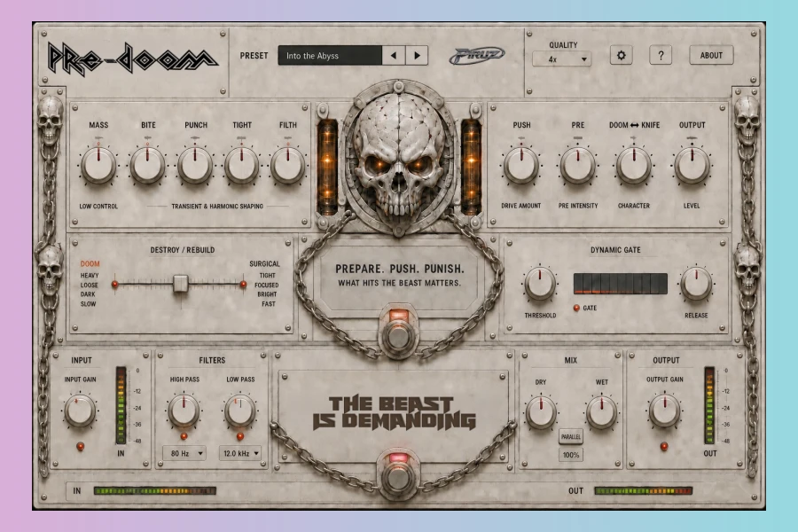Open help with the question mark button
The height and width of the screenshot is (532, 798).
point(661,55)
